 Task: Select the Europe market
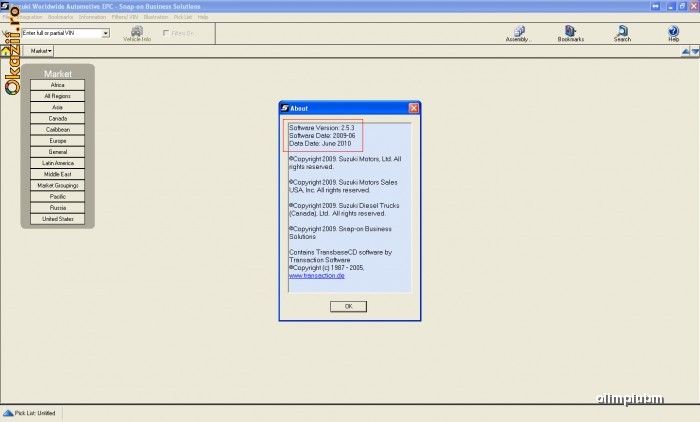[58, 141]
